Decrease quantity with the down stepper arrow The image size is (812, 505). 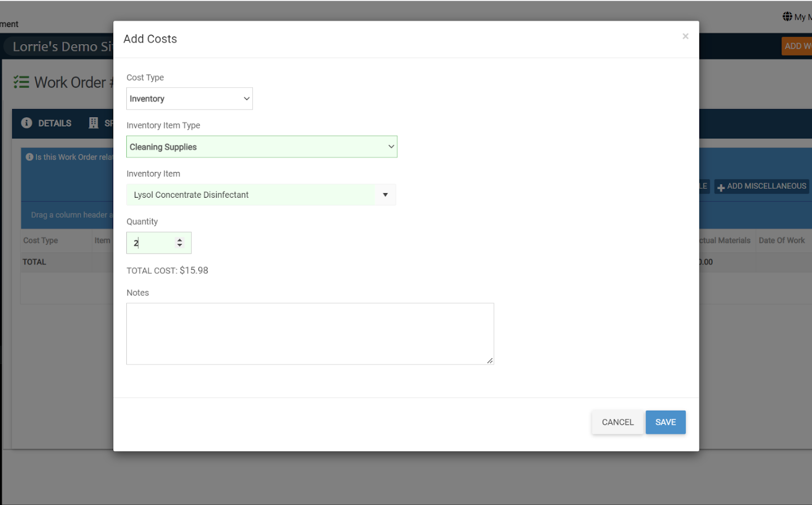[x=180, y=246]
